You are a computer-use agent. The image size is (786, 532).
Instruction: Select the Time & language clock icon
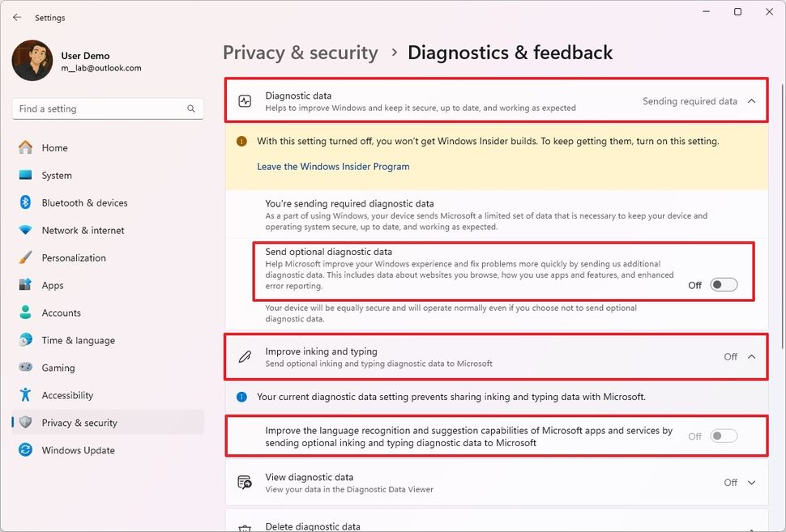point(25,340)
